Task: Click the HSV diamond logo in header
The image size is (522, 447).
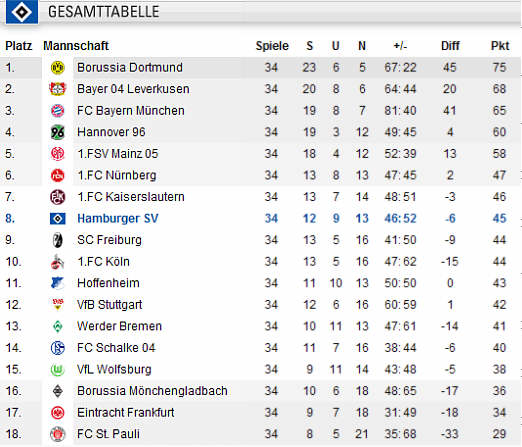Action: (x=22, y=12)
